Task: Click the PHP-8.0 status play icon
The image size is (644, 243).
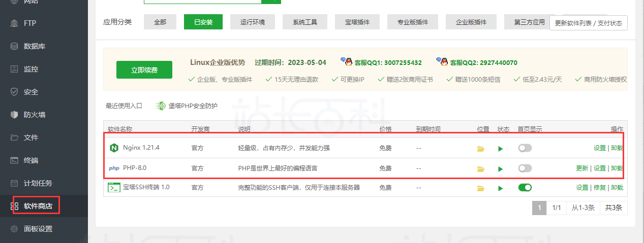Action: point(500,168)
